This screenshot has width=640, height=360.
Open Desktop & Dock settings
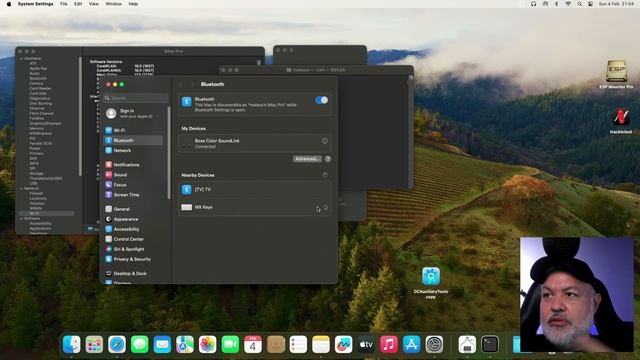pyautogui.click(x=133, y=273)
